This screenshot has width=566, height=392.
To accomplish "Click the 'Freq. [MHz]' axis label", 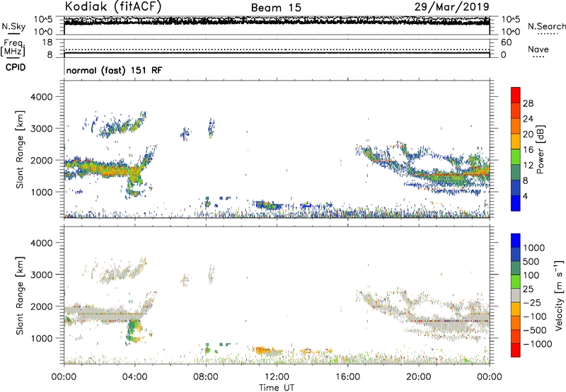I will coord(13,48).
